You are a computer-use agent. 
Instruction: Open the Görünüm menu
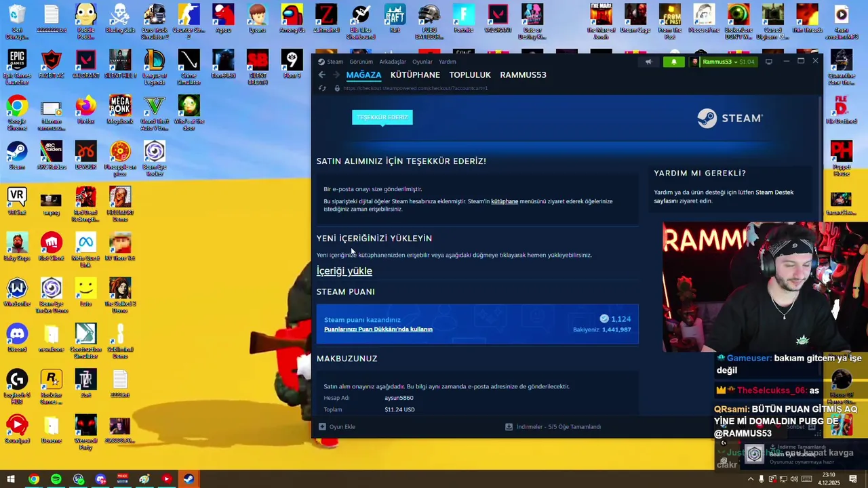pyautogui.click(x=361, y=62)
